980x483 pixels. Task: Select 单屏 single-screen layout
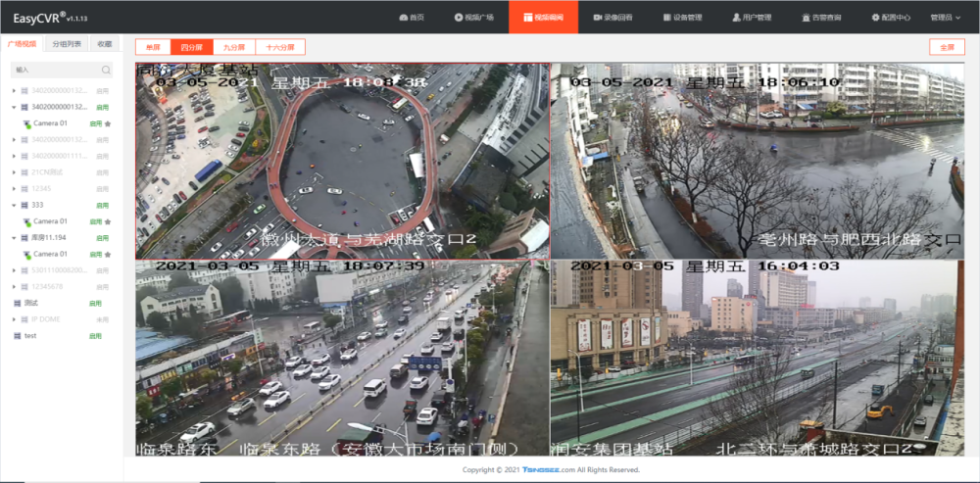point(153,47)
